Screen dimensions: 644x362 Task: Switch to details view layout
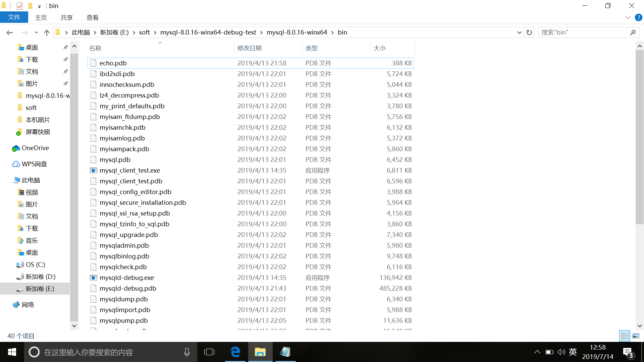625,336
